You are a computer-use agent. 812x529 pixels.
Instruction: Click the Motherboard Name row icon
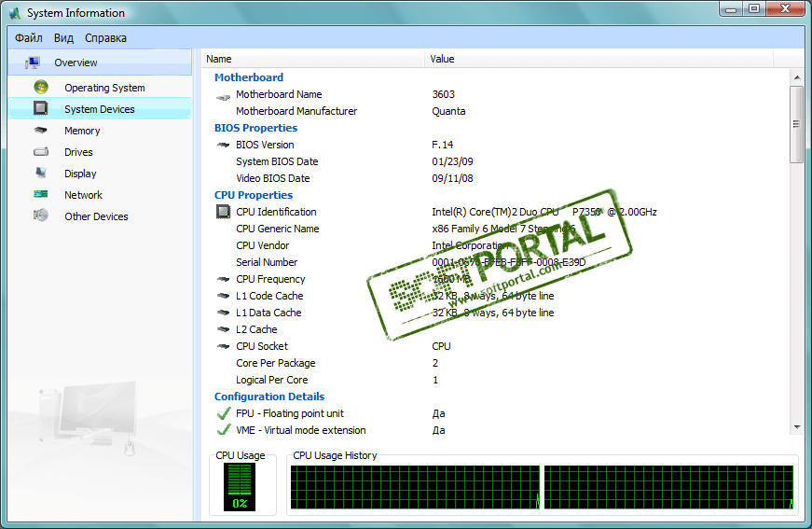pos(223,97)
